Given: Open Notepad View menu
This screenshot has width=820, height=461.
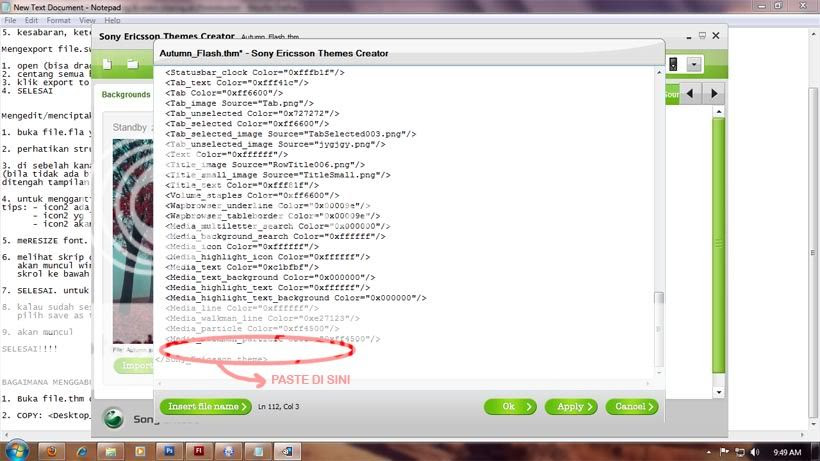Looking at the screenshot, I should 87,20.
